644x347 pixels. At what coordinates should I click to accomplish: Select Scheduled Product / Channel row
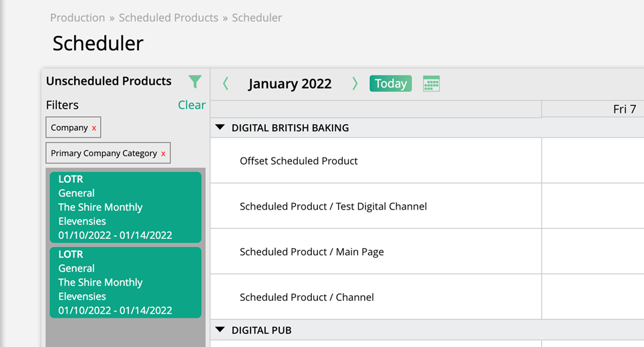(x=307, y=297)
